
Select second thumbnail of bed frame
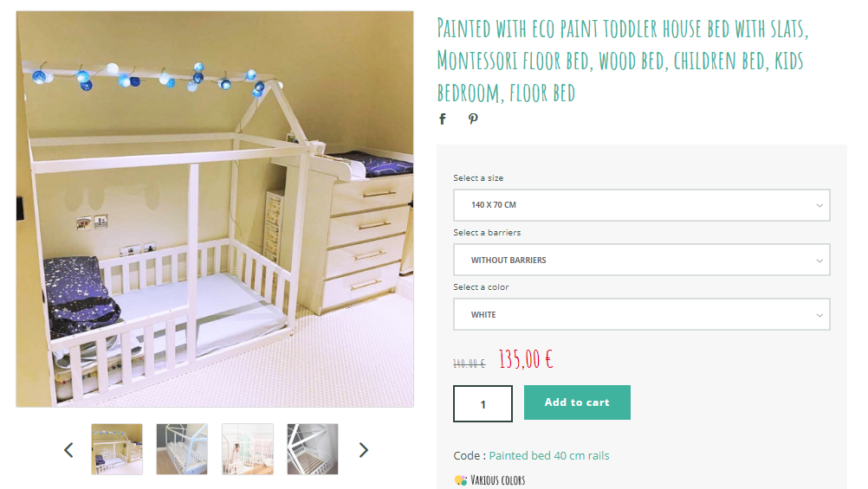point(182,449)
